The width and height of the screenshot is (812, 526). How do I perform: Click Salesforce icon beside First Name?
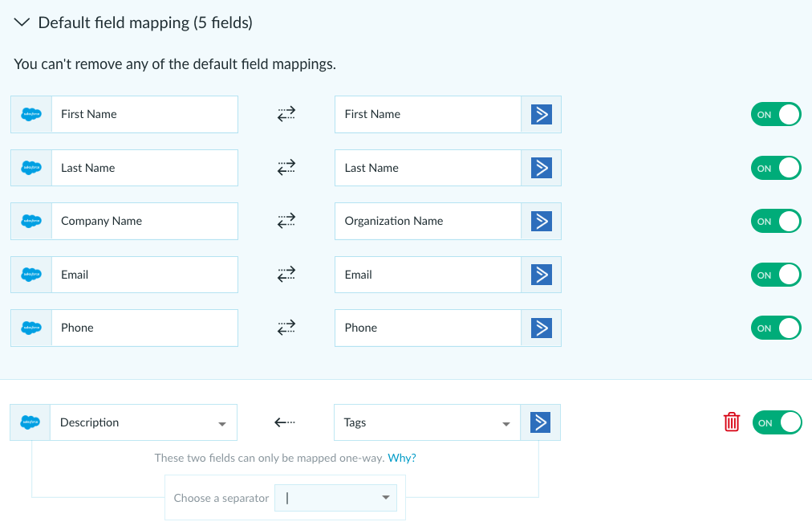coord(31,115)
